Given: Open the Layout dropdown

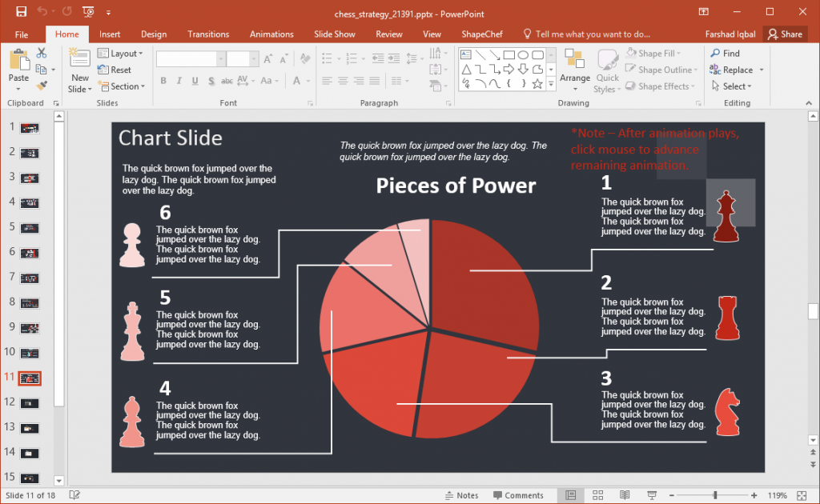Looking at the screenshot, I should [120, 54].
